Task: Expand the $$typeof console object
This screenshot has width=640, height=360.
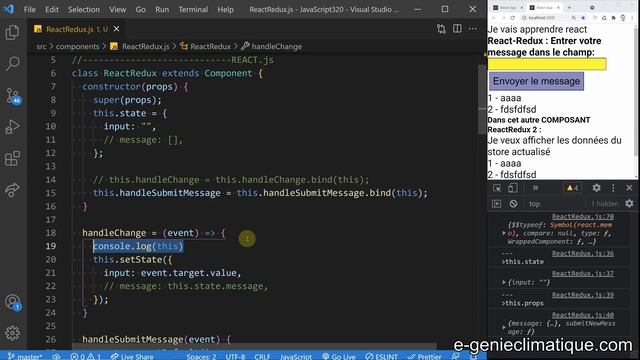Action: pyautogui.click(x=504, y=233)
